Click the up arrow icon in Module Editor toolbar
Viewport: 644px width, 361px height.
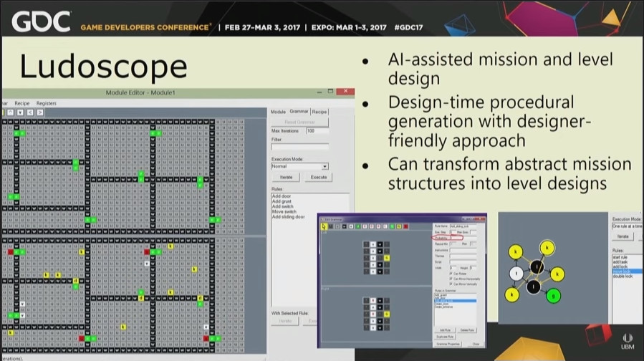(x=10, y=112)
